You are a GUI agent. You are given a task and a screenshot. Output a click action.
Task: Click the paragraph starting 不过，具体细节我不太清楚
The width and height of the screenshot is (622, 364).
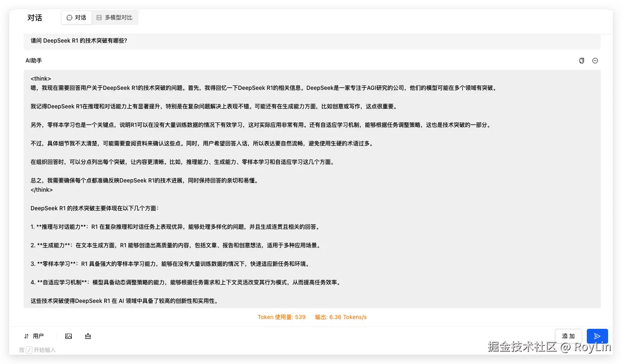[201, 144]
